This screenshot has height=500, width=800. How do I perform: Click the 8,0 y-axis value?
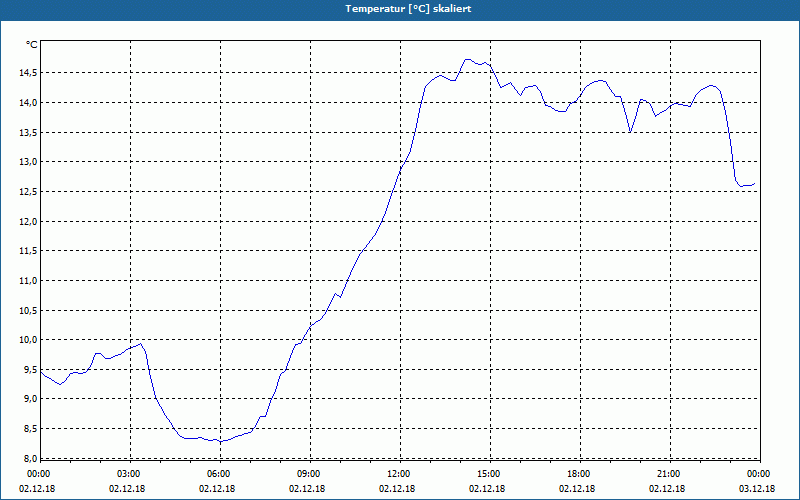coord(31,458)
